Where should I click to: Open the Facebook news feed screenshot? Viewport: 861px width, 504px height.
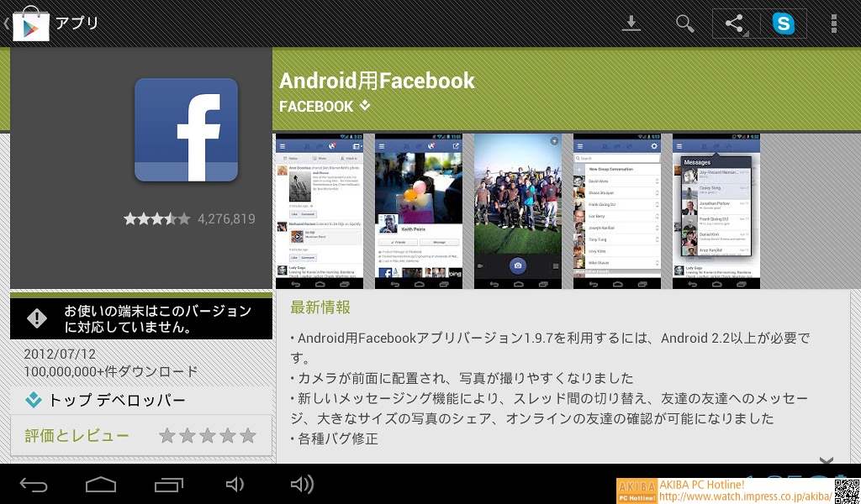pos(319,211)
